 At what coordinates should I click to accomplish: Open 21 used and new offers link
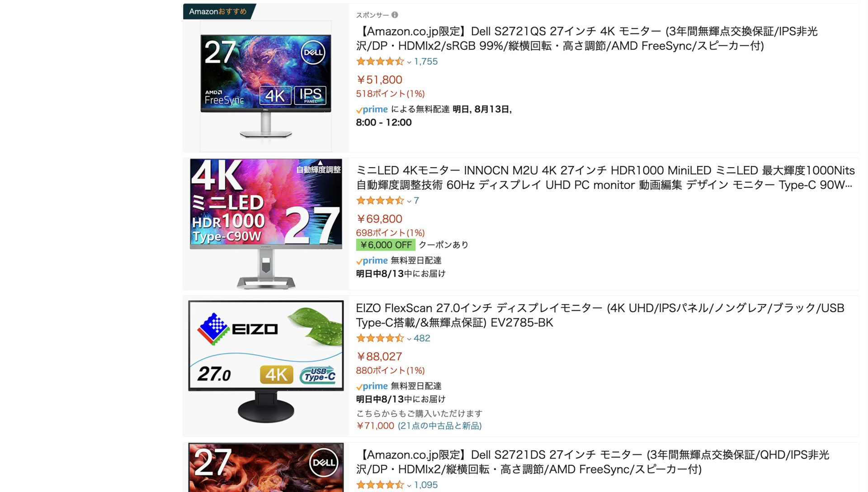click(x=440, y=426)
